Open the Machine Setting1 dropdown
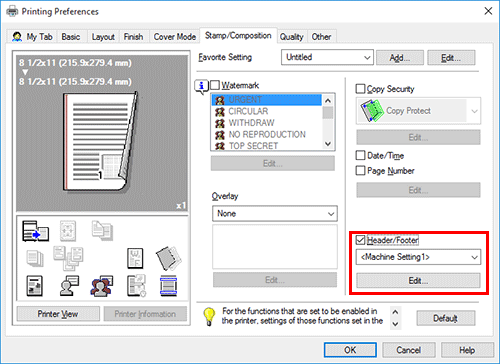Screen dimensions: 500x364 [x=418, y=257]
